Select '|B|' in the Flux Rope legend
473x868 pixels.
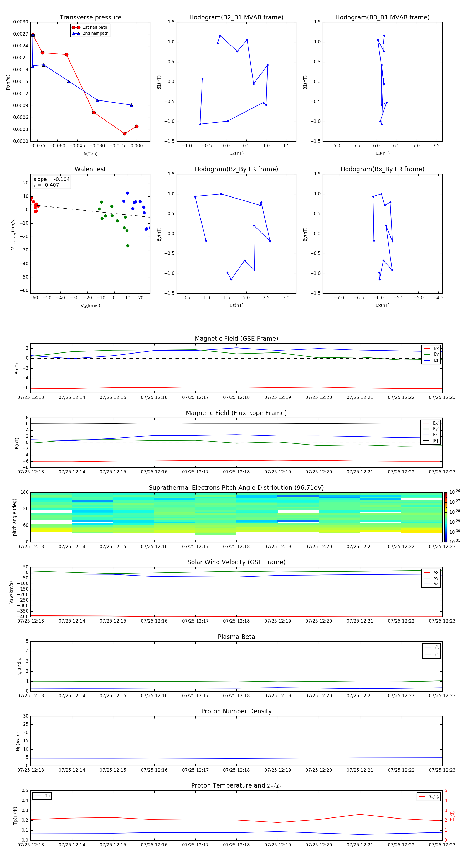pyautogui.click(x=431, y=441)
